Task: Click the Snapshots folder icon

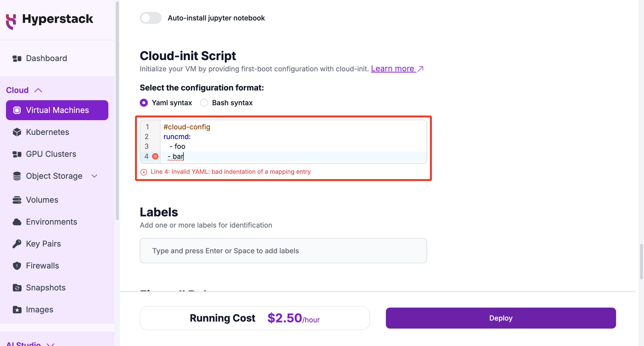Action: [x=17, y=288]
